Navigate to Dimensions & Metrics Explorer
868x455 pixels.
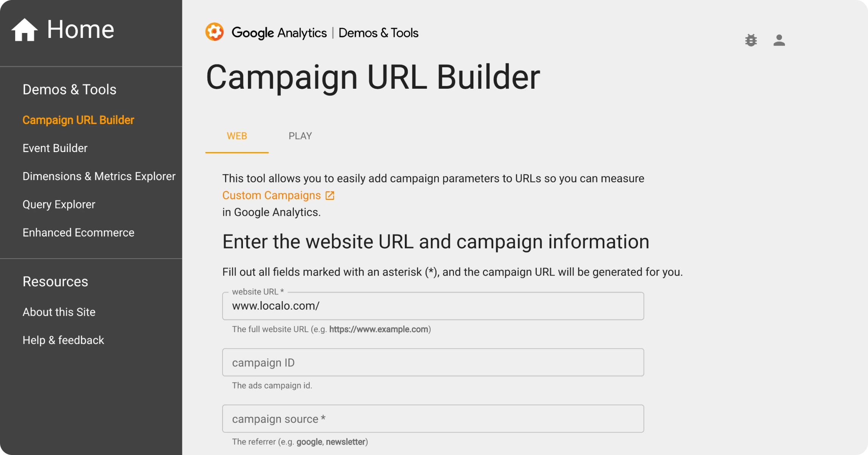(99, 176)
